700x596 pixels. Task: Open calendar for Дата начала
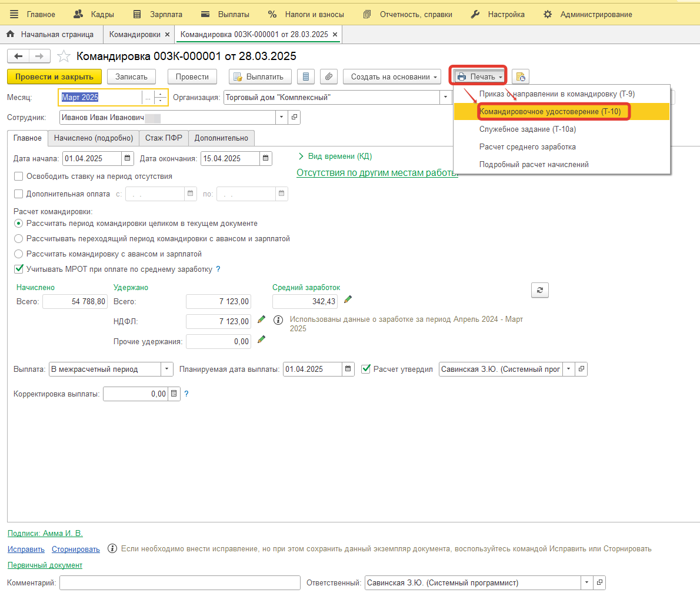pos(127,158)
